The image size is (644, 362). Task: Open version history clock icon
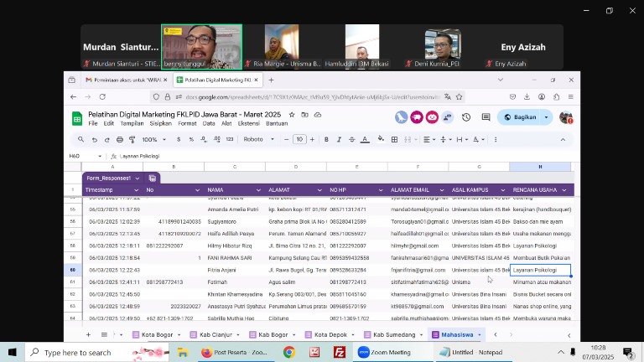466,117
